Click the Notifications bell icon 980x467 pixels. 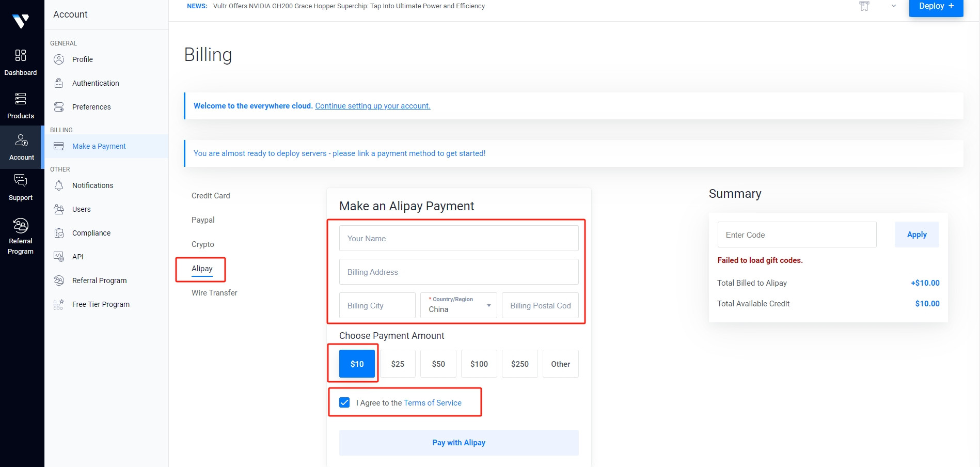59,185
